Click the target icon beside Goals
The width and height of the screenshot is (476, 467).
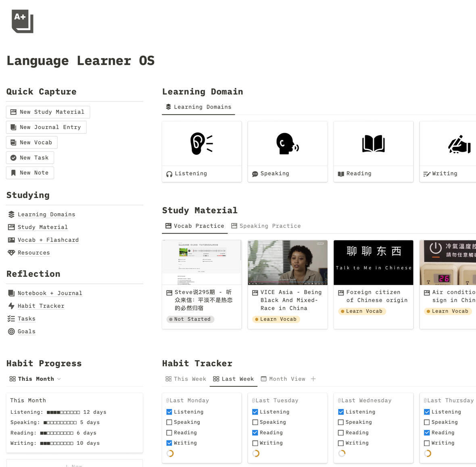pyautogui.click(x=11, y=331)
